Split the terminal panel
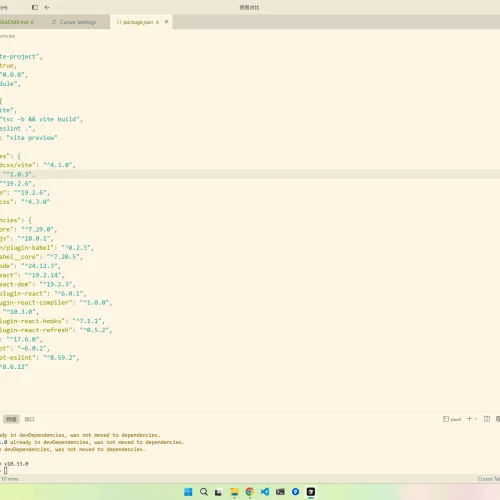The height and width of the screenshot is (500, 500). 487,419
